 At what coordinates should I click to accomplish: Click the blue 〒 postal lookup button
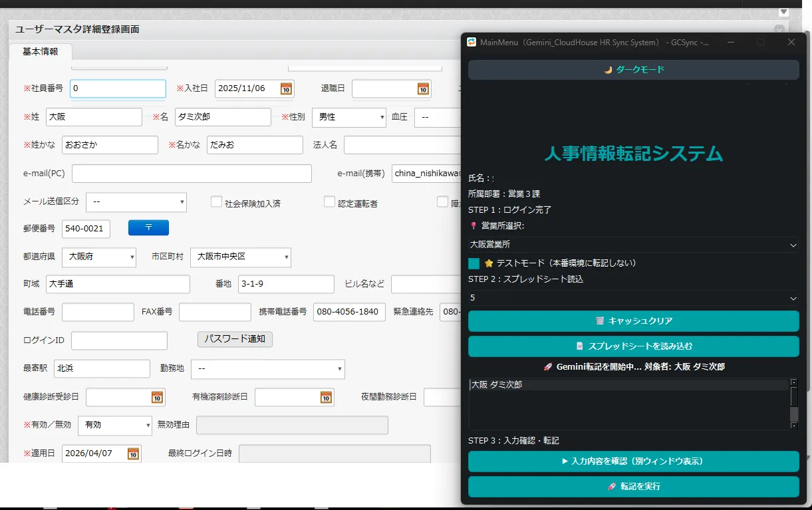coord(148,227)
